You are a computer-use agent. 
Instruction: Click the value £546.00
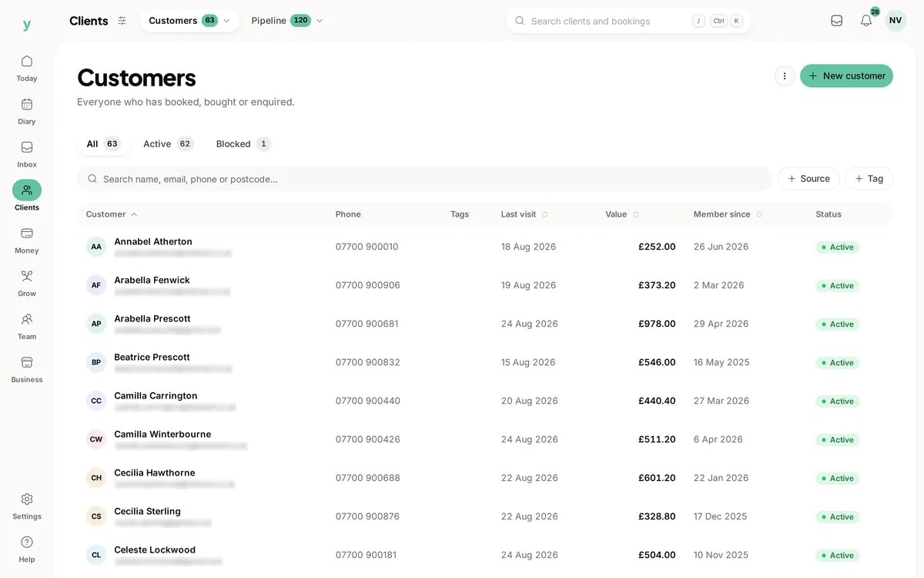point(657,362)
